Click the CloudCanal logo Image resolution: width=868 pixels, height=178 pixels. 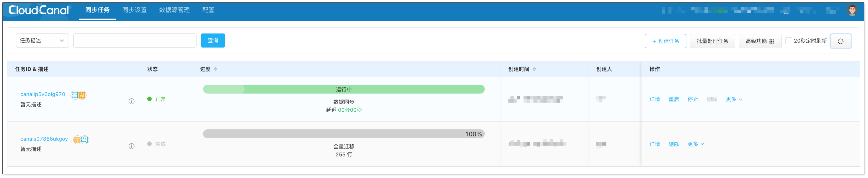pyautogui.click(x=38, y=10)
